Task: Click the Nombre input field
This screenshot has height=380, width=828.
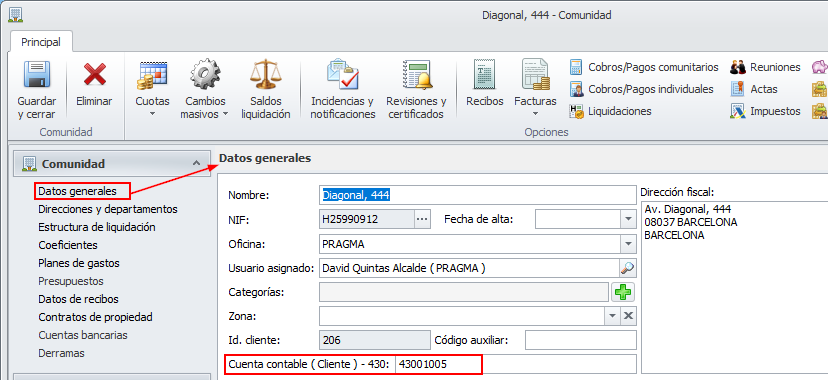Action: (478, 195)
